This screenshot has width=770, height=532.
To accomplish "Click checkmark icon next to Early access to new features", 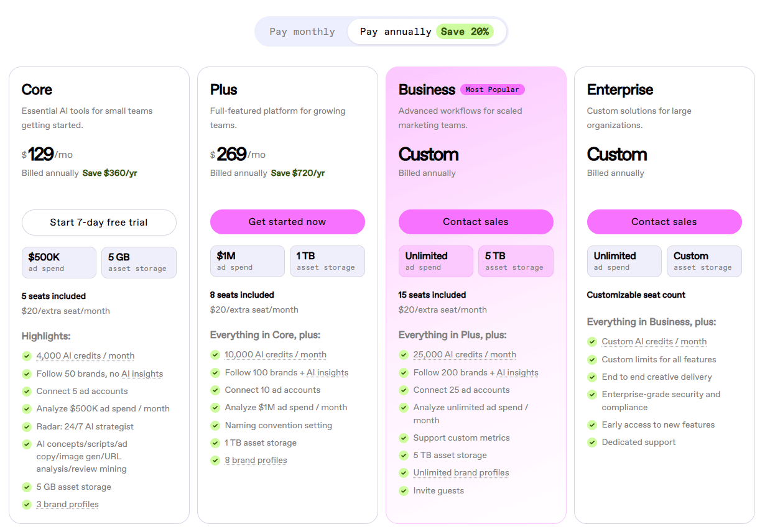I will 592,425.
